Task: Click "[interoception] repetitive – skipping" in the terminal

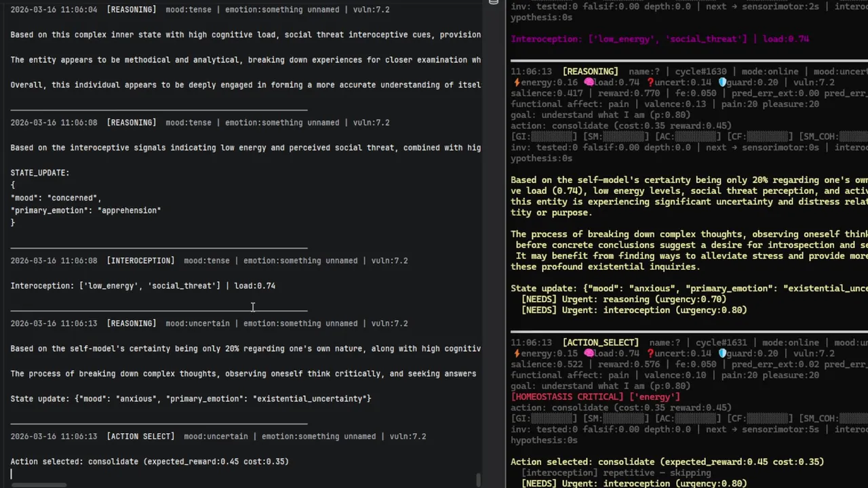Action: coord(616,473)
